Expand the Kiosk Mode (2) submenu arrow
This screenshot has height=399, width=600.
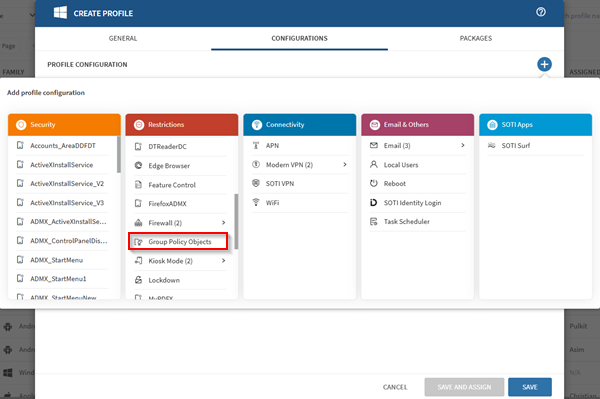223,261
